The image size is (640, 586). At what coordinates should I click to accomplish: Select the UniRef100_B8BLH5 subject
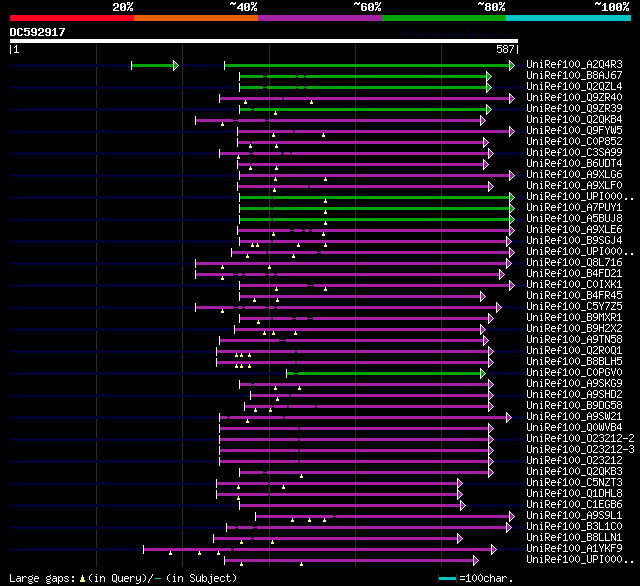(x=574, y=362)
